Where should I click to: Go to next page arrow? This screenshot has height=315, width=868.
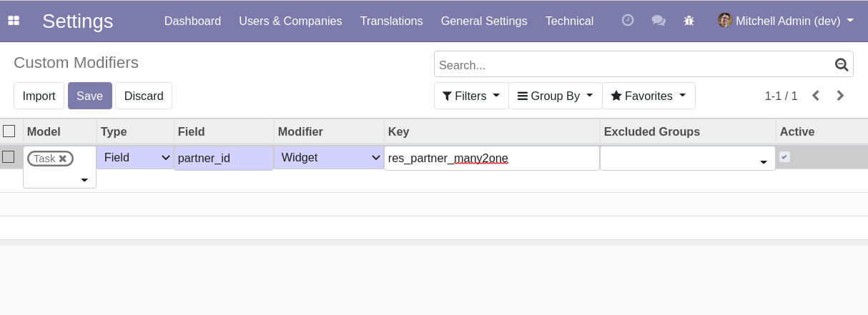841,96
